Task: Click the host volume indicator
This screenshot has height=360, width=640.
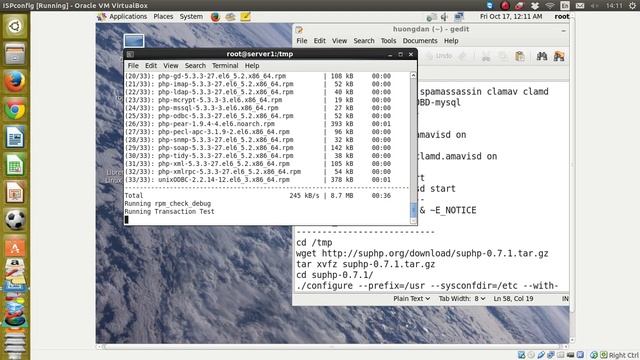Action: (595, 5)
